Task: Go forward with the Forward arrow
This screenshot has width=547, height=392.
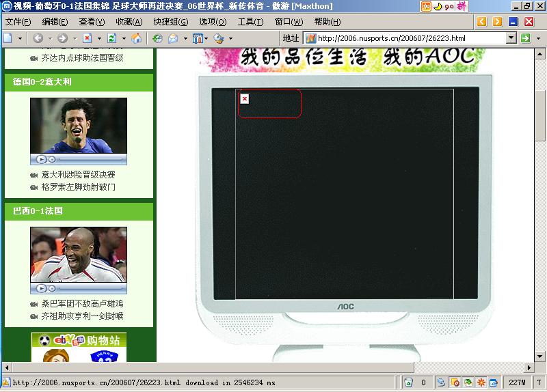Action: pos(62,38)
